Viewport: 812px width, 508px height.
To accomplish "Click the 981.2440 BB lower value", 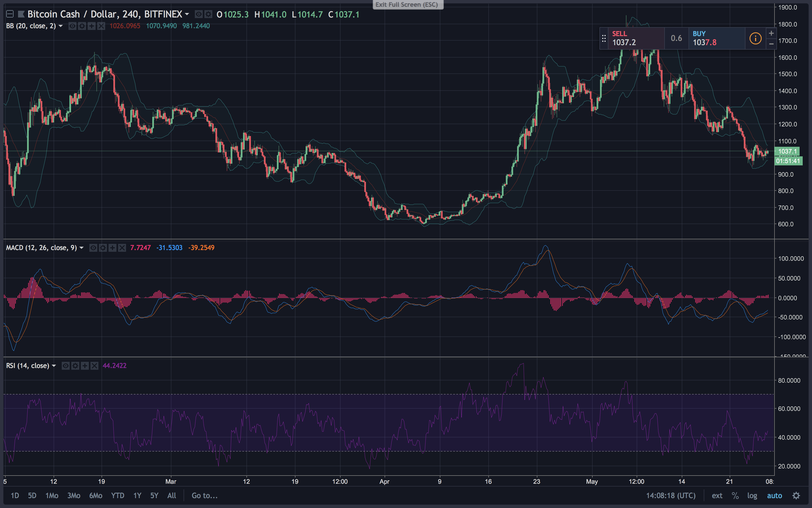I will (x=196, y=26).
